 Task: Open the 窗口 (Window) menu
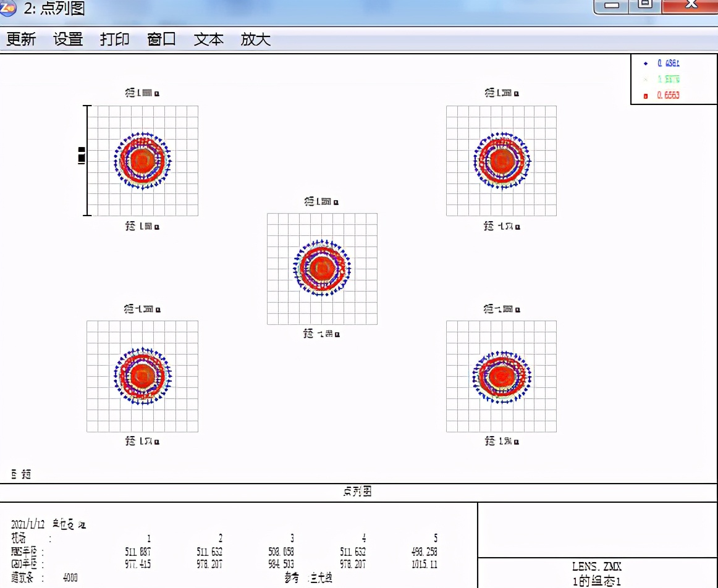pos(161,39)
